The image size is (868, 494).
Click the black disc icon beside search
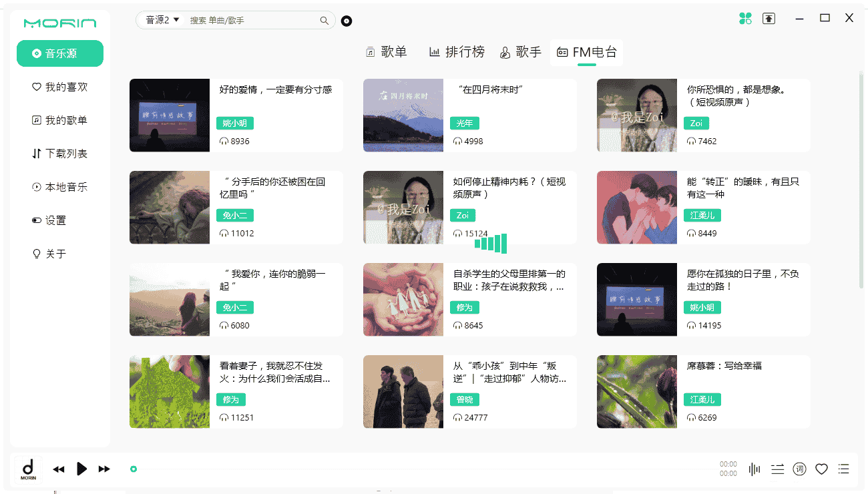(347, 21)
